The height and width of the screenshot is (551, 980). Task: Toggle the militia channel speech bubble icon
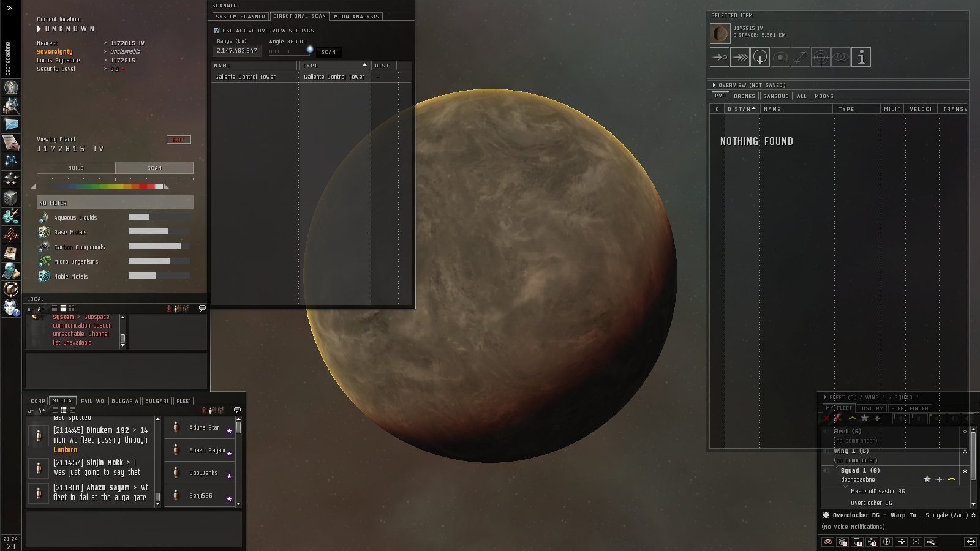coord(237,410)
